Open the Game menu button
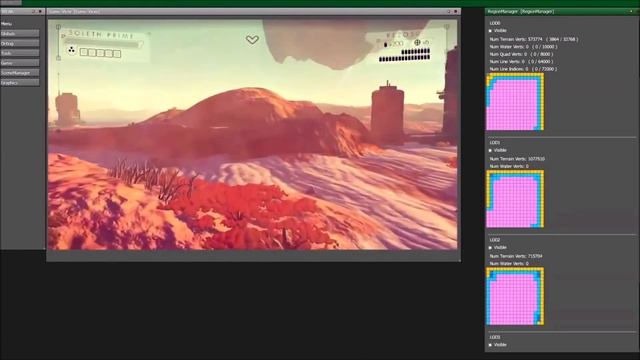 tap(20, 63)
